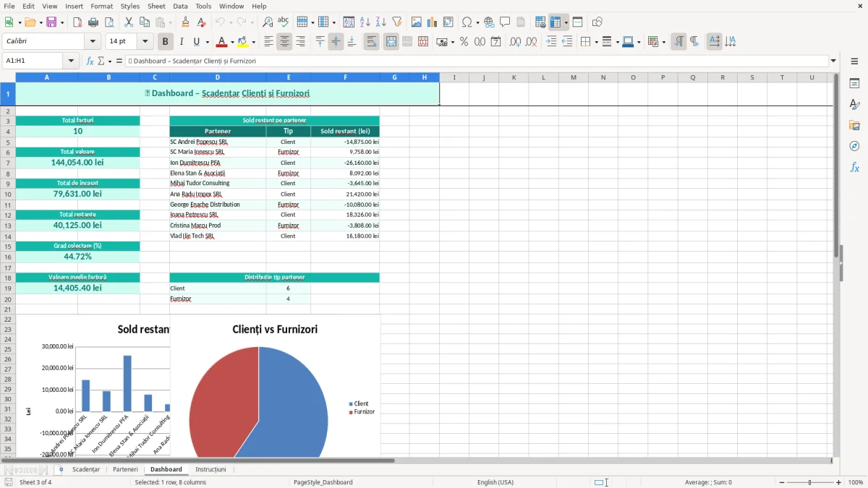
Task: Click the Copy icon
Action: 145,22
